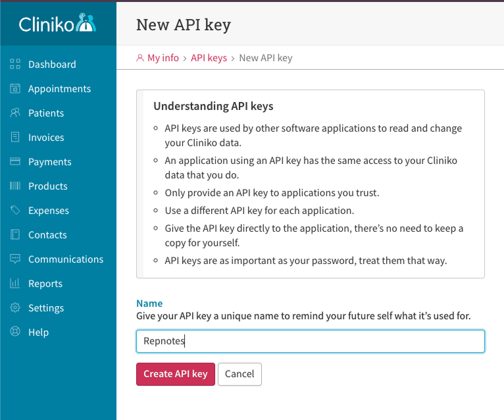Image resolution: width=504 pixels, height=420 pixels.
Task: Follow the My info breadcrumb link
Action: tap(163, 58)
